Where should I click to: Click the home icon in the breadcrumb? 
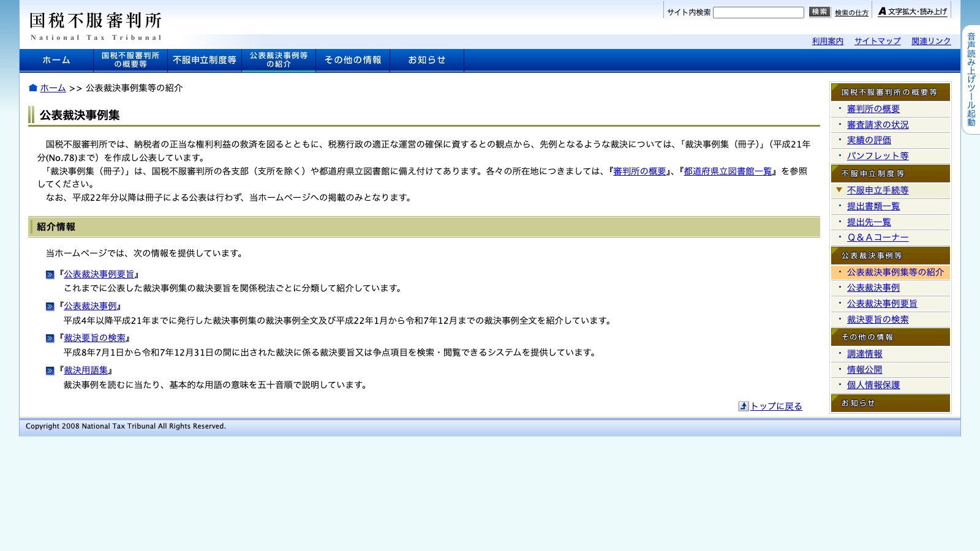(x=33, y=88)
